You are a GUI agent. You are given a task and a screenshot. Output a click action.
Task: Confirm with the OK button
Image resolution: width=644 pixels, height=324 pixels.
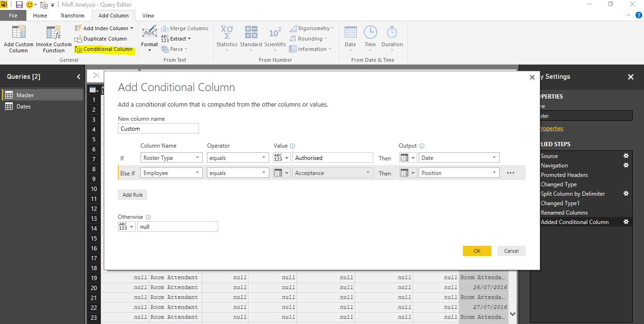(x=477, y=251)
